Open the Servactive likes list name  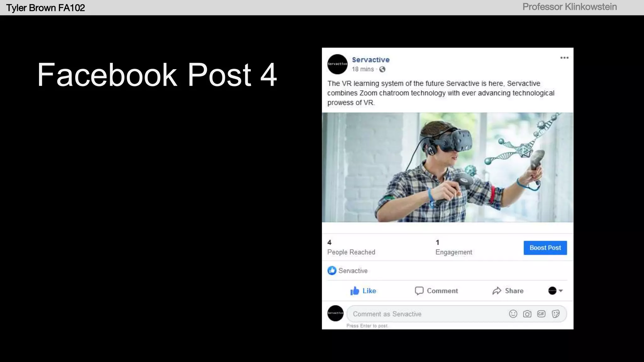pos(353,271)
